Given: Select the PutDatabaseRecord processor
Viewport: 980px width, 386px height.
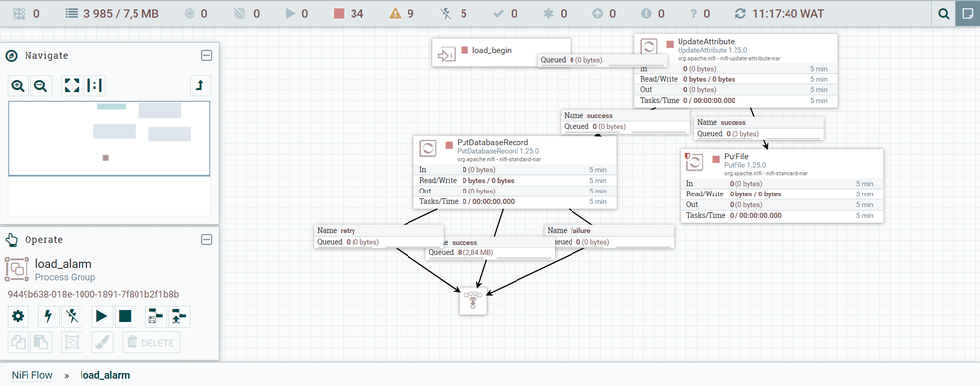Looking at the screenshot, I should [515, 172].
